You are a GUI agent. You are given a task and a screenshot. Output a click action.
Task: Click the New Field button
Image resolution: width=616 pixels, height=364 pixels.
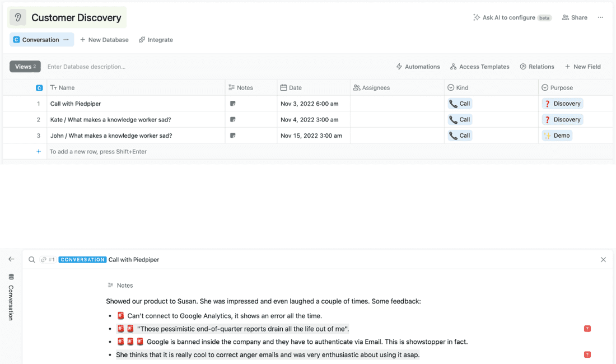click(583, 66)
